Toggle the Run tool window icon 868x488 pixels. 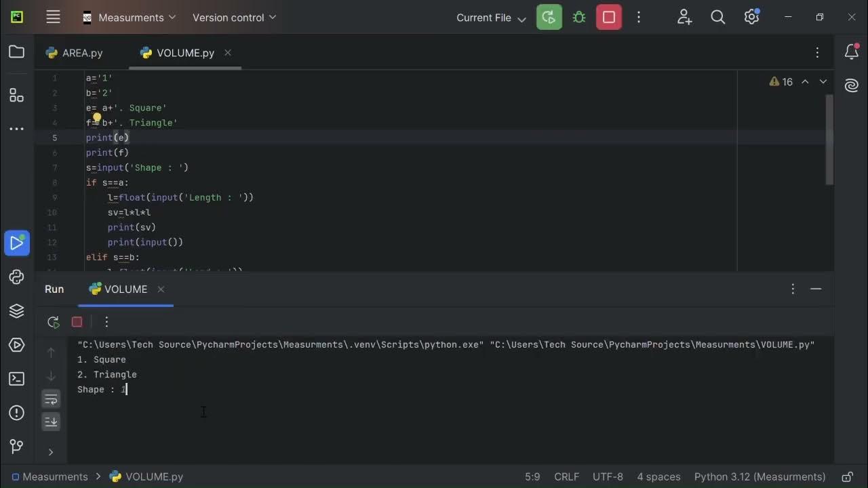click(x=17, y=243)
